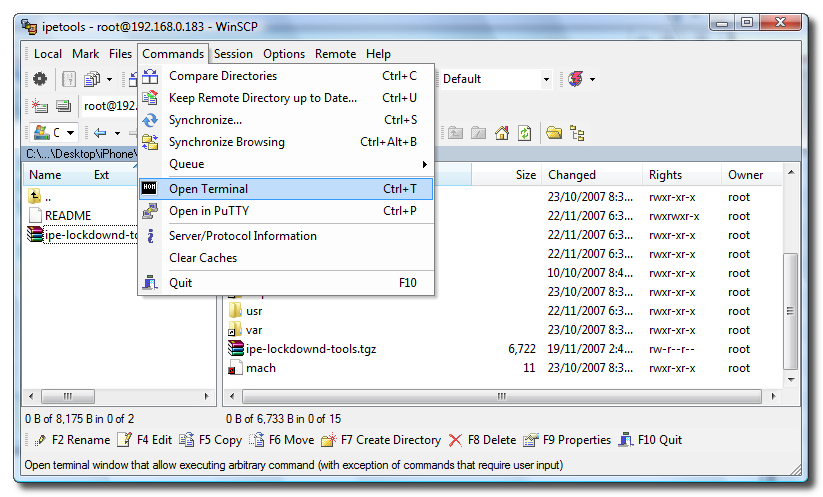Image resolution: width=823 pixels, height=497 pixels.
Task: Open dropdown arrow next to the copy documents icon
Action: (109, 80)
